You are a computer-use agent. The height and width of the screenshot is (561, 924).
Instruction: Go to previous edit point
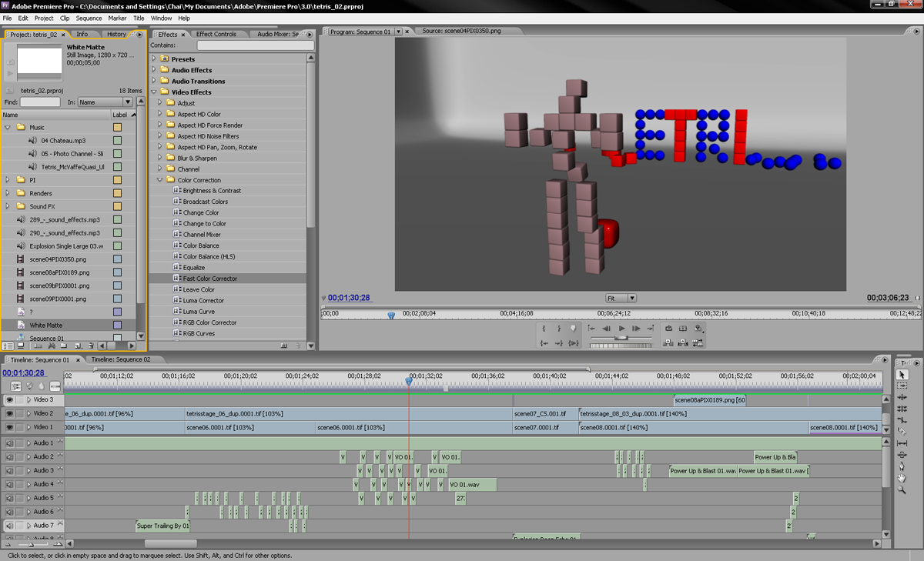point(591,329)
